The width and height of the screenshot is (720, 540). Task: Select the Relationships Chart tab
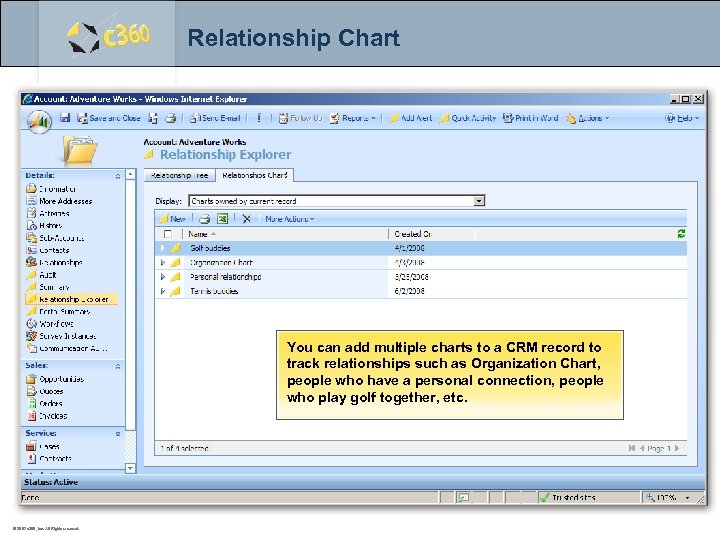click(x=255, y=175)
